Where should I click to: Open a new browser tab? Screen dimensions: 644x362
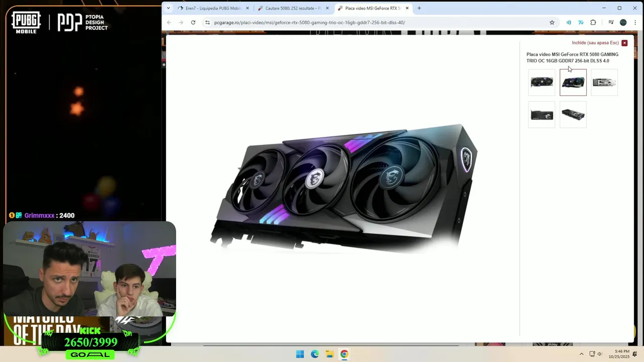click(x=419, y=8)
